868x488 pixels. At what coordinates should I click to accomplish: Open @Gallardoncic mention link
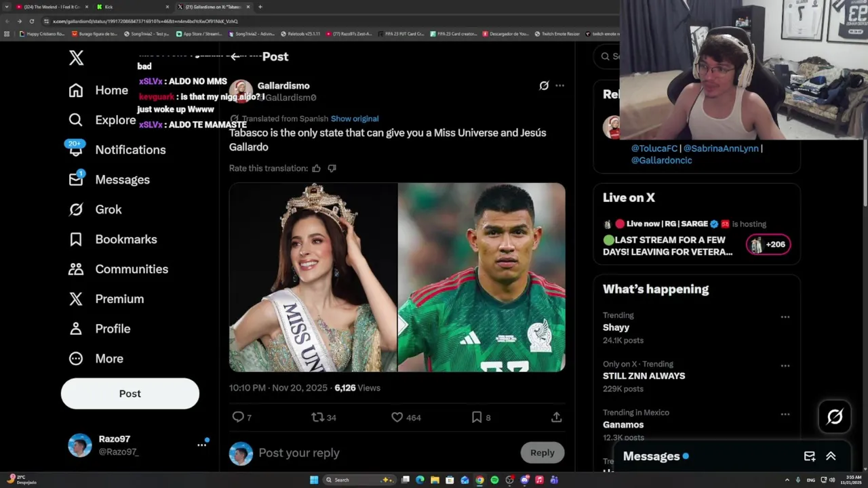661,161
